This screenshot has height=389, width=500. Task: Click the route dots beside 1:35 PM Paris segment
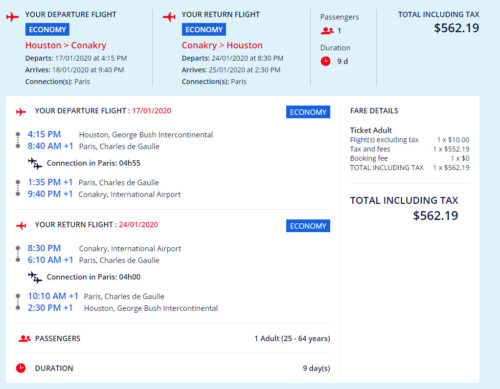pyautogui.click(x=18, y=188)
